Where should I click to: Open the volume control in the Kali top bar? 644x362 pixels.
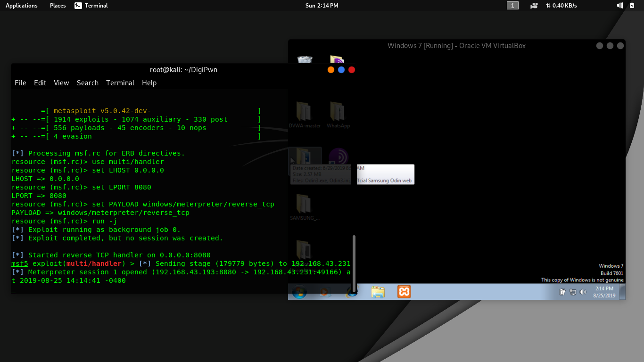tap(620, 6)
